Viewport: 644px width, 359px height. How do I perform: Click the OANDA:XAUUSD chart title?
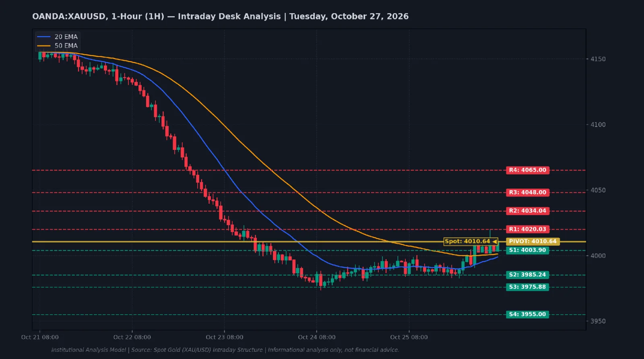click(220, 17)
